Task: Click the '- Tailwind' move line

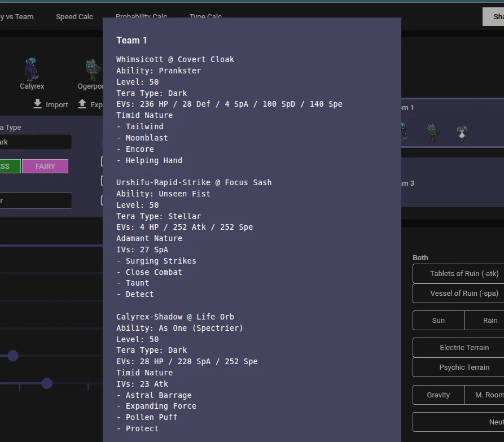Action: tap(140, 126)
